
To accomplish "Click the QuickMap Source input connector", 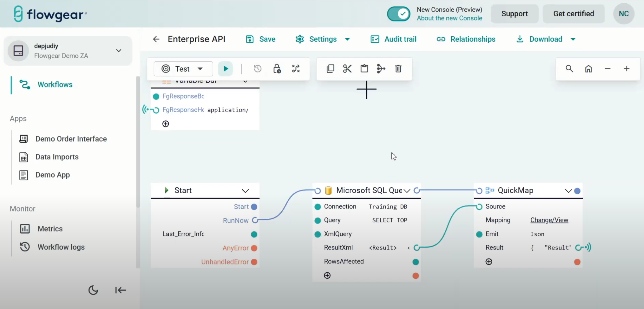I will (479, 207).
